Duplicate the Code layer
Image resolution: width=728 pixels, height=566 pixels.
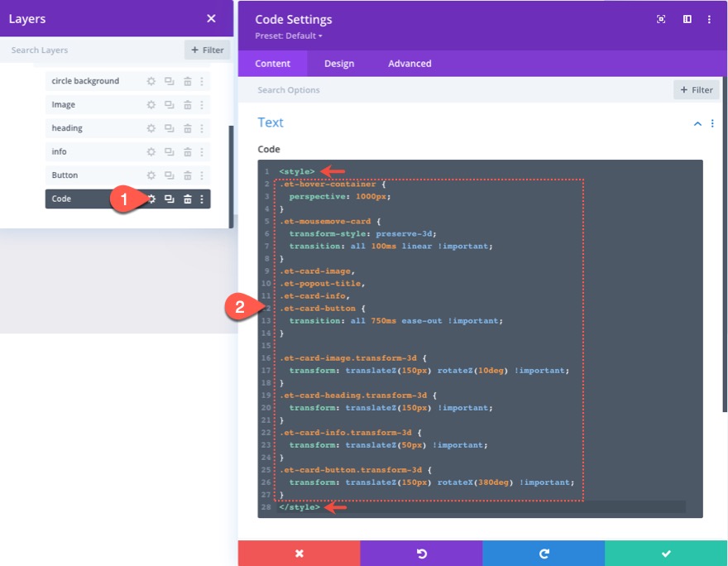tap(169, 199)
